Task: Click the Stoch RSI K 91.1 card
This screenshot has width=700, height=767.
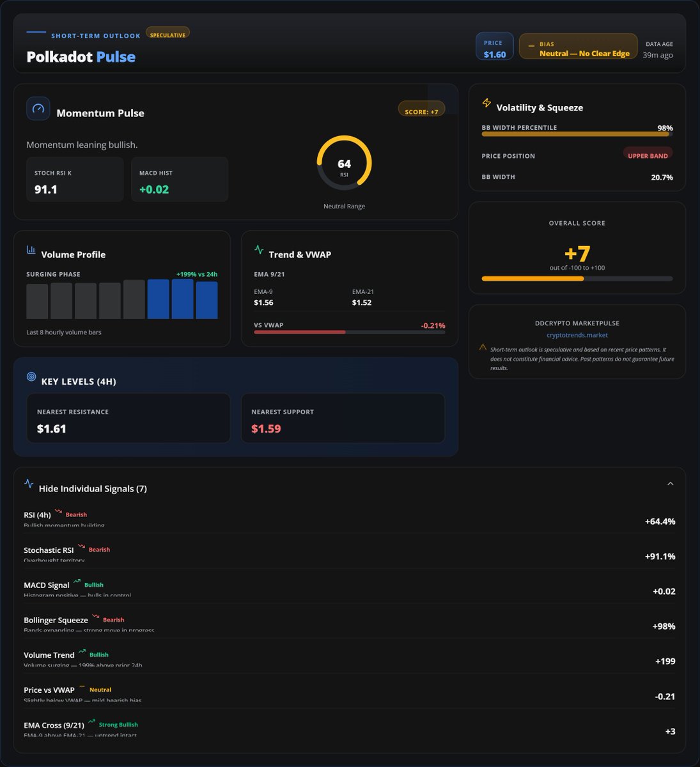Action: [x=75, y=180]
